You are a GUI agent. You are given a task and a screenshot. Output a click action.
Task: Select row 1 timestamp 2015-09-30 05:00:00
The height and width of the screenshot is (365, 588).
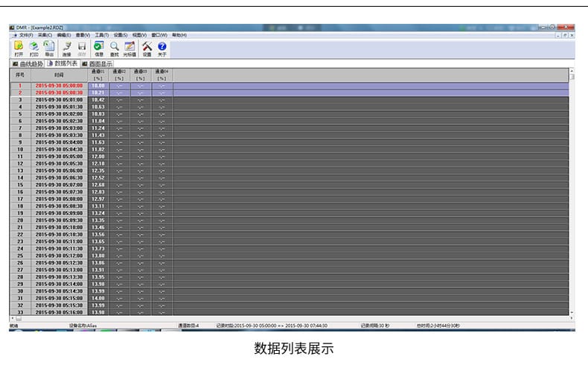tap(59, 86)
